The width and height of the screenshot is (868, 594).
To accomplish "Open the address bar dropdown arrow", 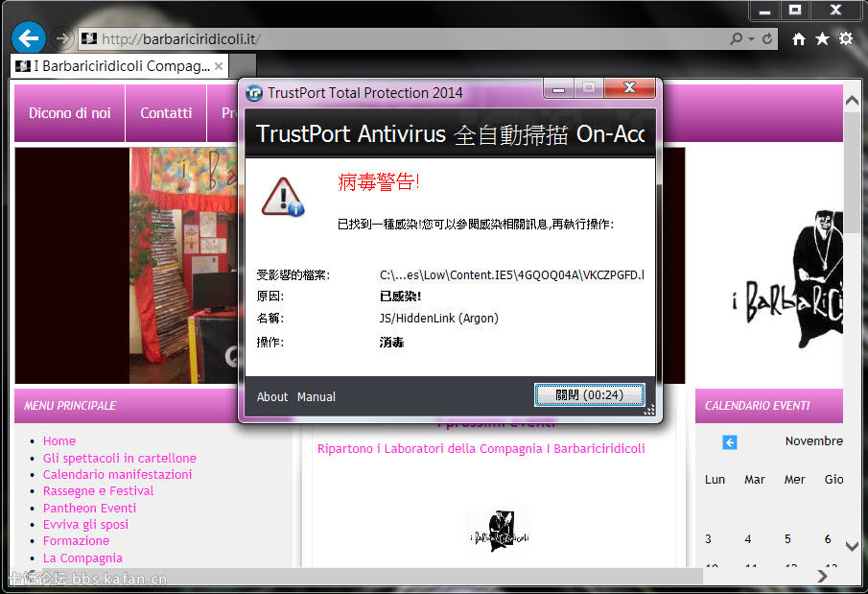I will tap(751, 38).
